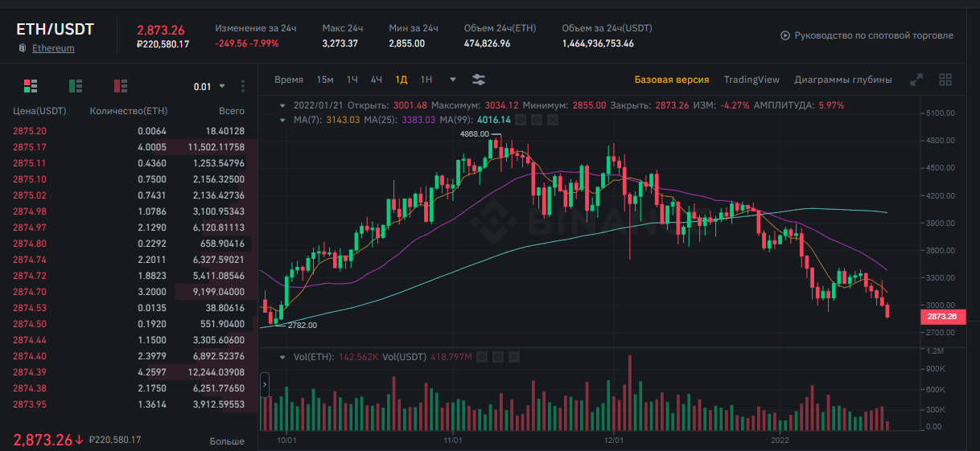Show combined buy and sell order book

tap(31, 86)
